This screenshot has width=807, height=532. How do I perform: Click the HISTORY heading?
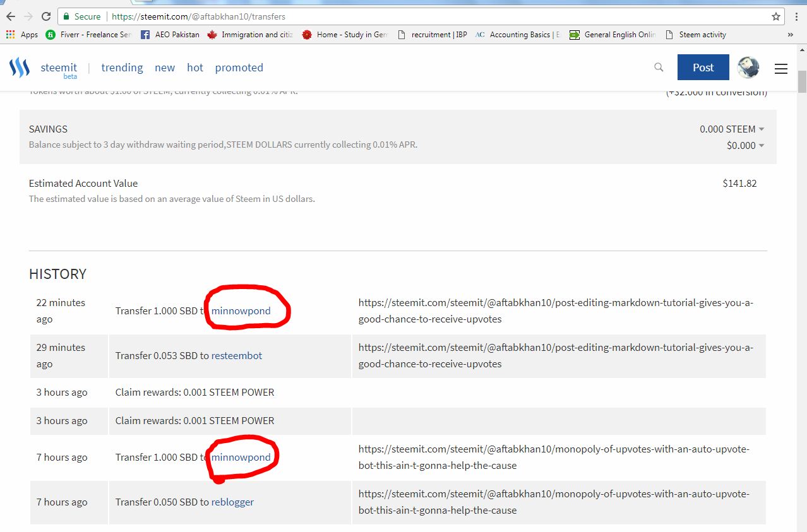(x=57, y=274)
